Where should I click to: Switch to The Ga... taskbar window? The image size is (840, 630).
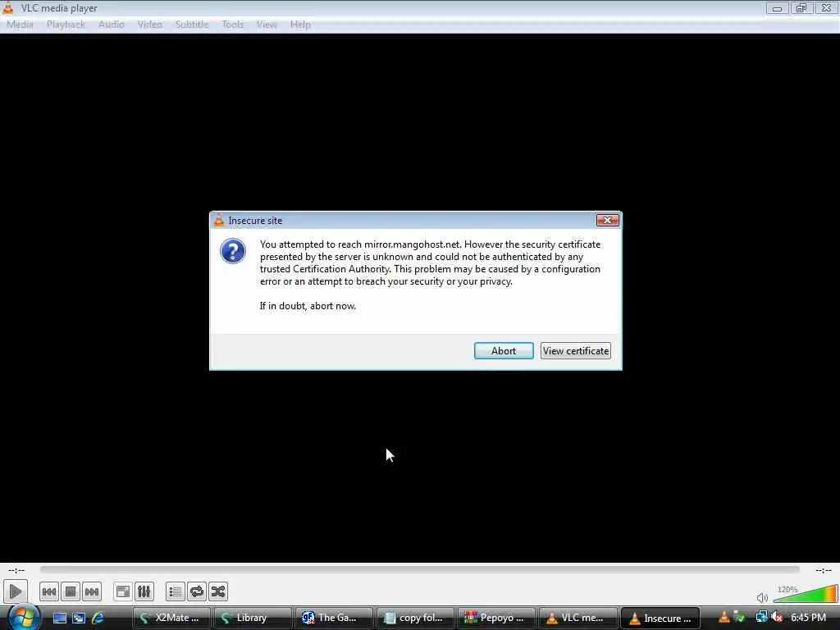(x=333, y=618)
